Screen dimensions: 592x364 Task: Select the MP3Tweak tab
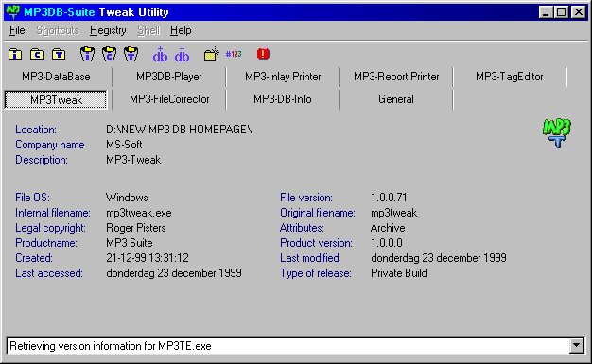[x=56, y=99]
